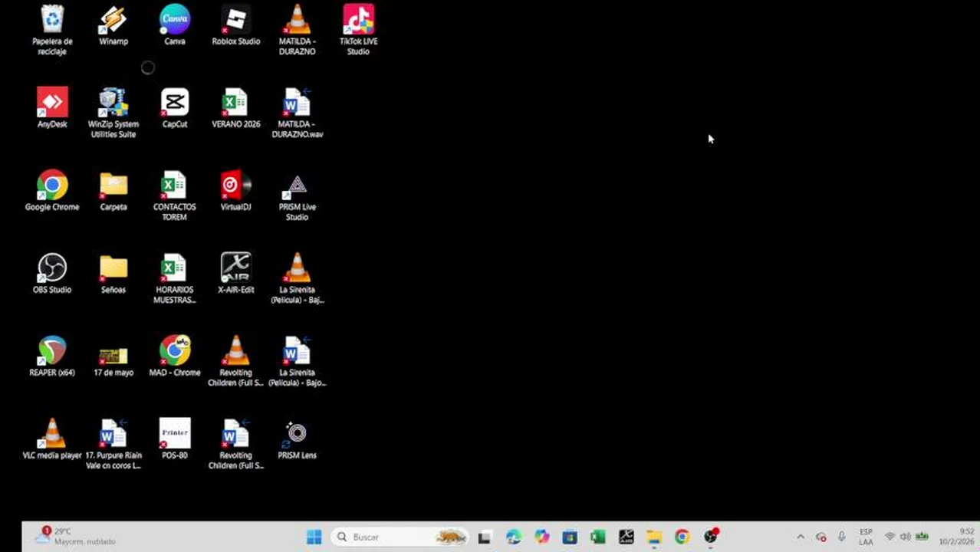
Task: Click the microphone tray icon
Action: [x=841, y=537]
